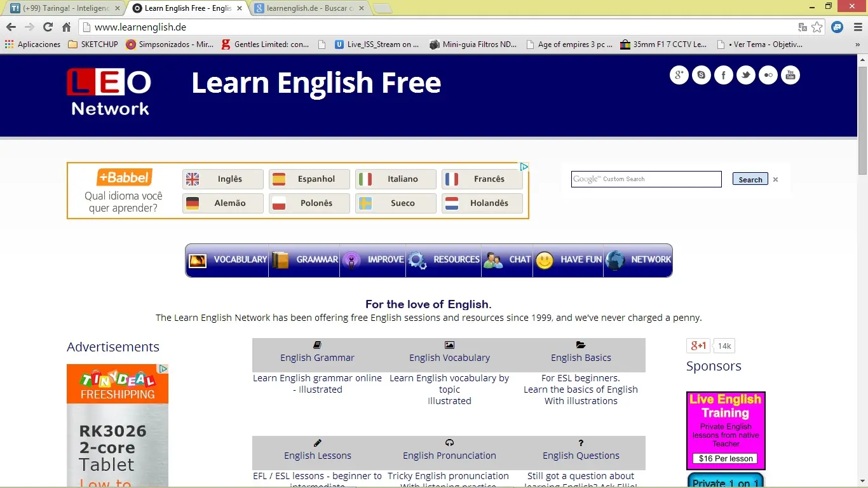Clear the custom search with the x icon
Image resolution: width=868 pixels, height=488 pixels.
(x=775, y=180)
